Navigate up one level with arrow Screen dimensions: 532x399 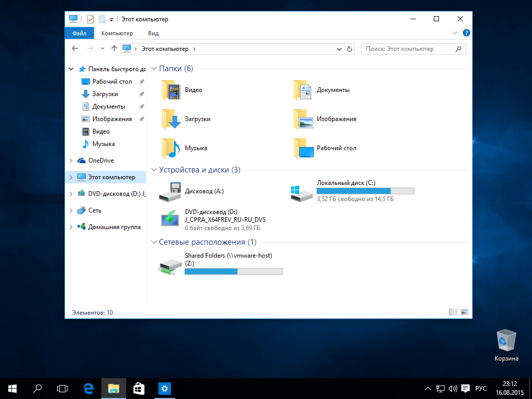pyautogui.click(x=114, y=49)
